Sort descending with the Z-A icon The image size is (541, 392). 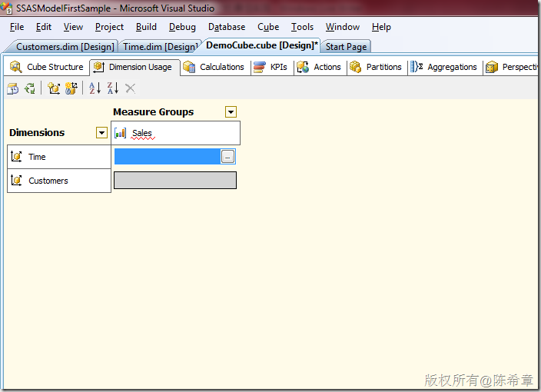pos(113,88)
